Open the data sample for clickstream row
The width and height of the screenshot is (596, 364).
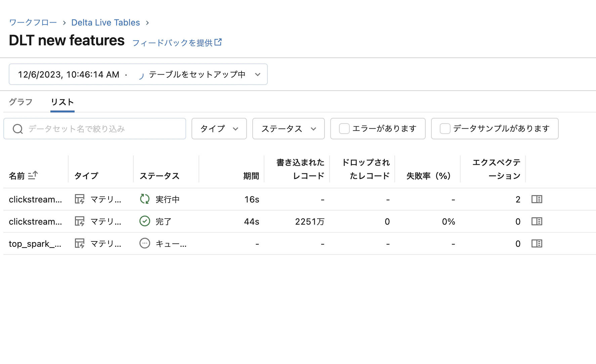pos(537,199)
